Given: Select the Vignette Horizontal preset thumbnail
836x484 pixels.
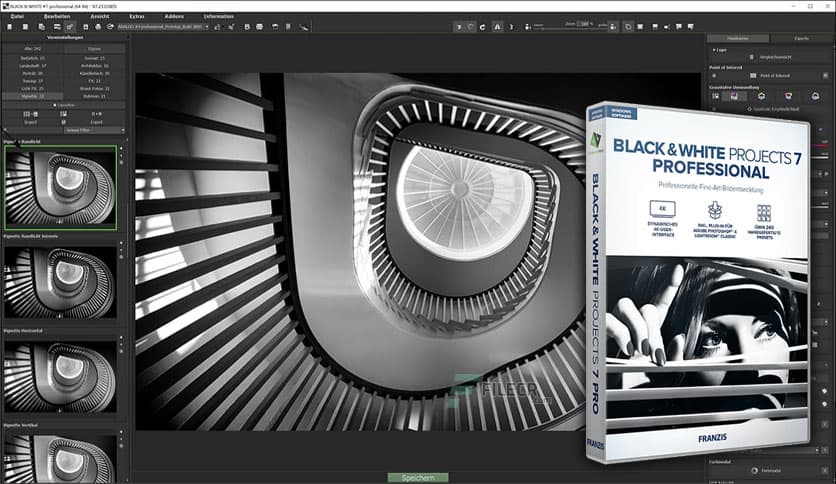Looking at the screenshot, I should coord(60,376).
